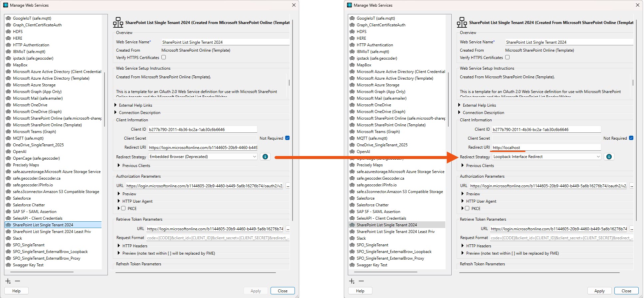The height and width of the screenshot is (298, 644).
Task: Open Redirect Strategy dropdown showing Embedded Browser (Deprecated)
Action: 203,157
